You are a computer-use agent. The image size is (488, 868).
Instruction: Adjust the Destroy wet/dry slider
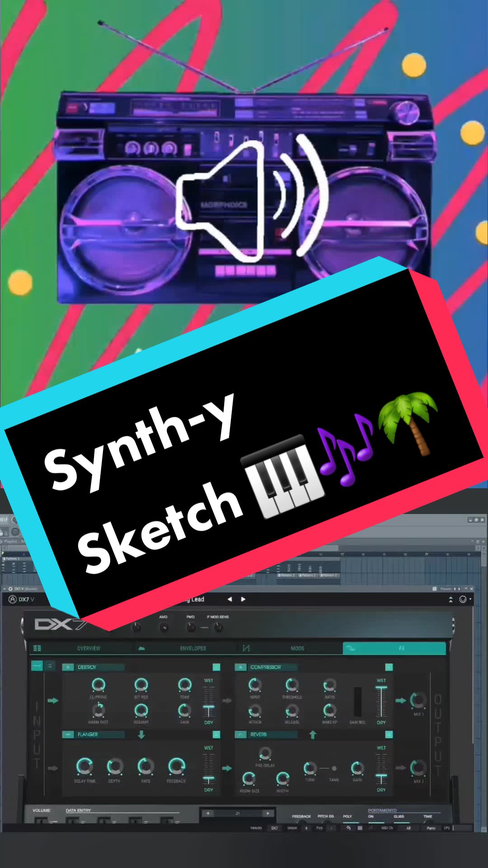(x=208, y=701)
